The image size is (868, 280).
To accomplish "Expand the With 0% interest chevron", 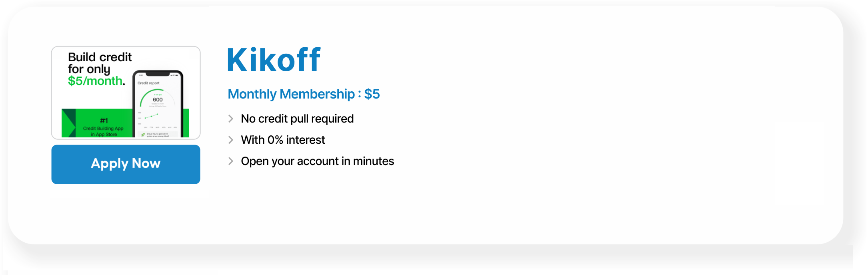I will (x=231, y=140).
